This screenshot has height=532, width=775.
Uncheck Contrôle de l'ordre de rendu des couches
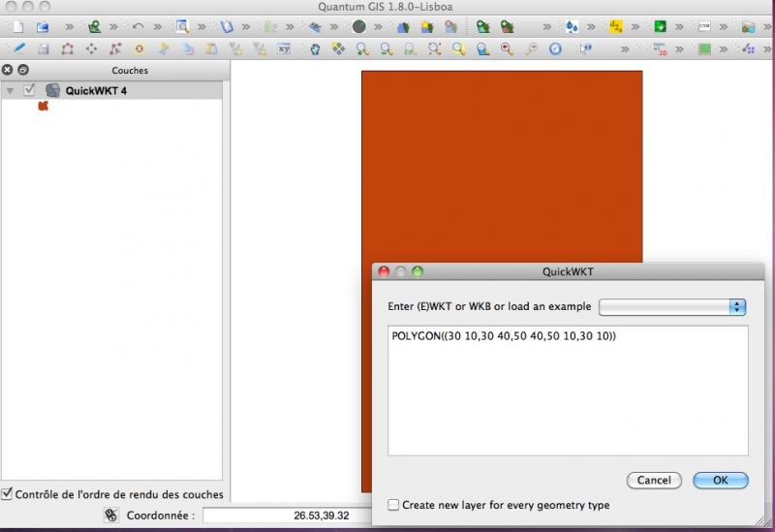(8, 494)
